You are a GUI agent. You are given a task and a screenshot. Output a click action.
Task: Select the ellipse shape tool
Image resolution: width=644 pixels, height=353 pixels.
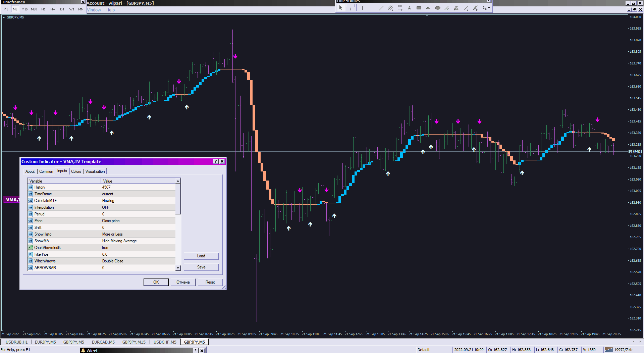(x=437, y=8)
